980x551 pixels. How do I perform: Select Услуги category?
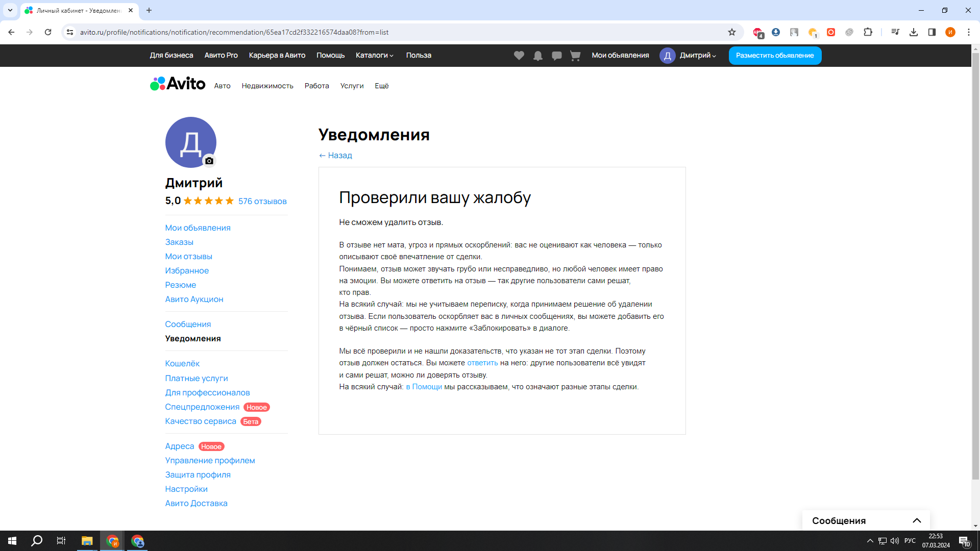[352, 86]
